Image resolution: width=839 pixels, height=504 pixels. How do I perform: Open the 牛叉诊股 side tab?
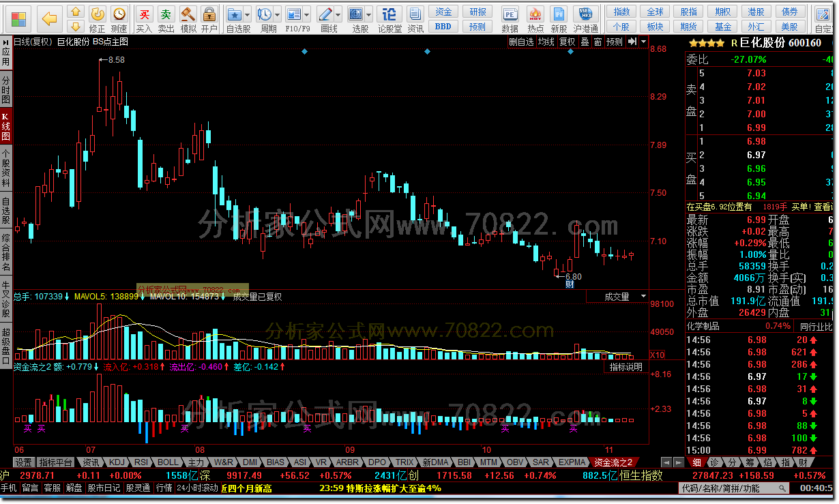tap(5, 299)
